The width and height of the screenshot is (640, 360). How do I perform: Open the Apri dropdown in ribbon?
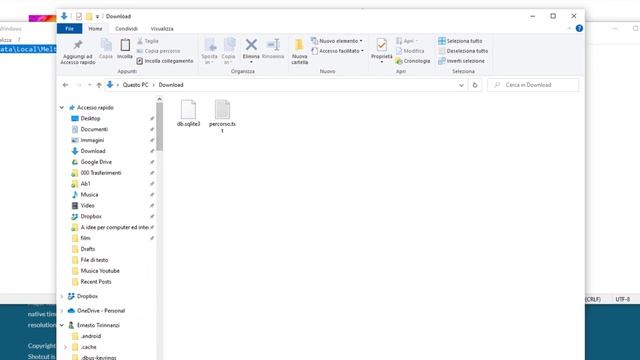tap(407, 41)
